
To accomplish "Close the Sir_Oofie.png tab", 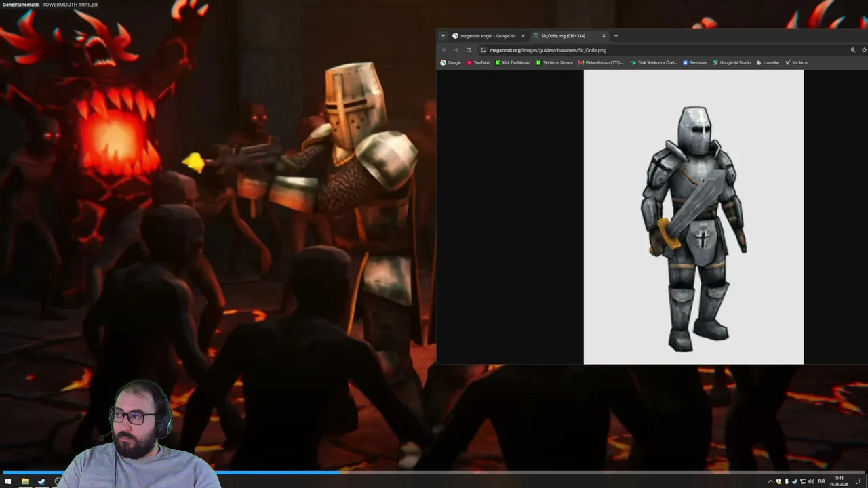I will 604,36.
